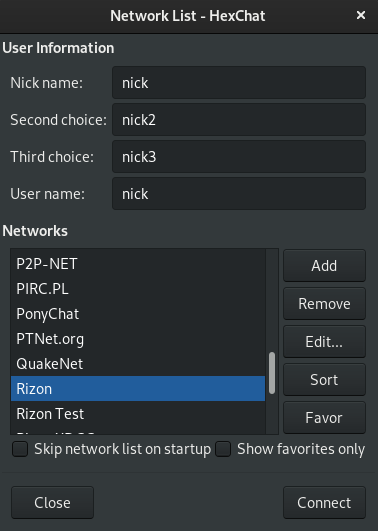Open Edit… for the selected network
This screenshot has width=378, height=531.
coord(324,341)
